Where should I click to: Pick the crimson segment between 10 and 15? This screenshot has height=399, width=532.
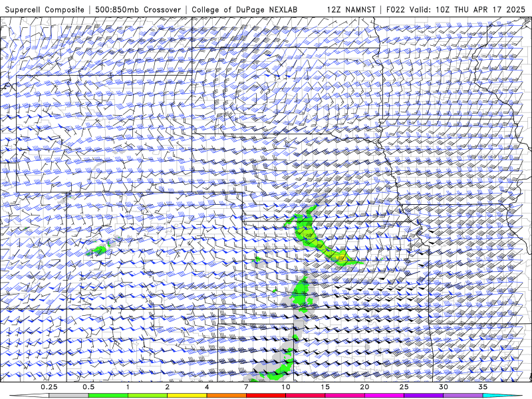pos(305,396)
